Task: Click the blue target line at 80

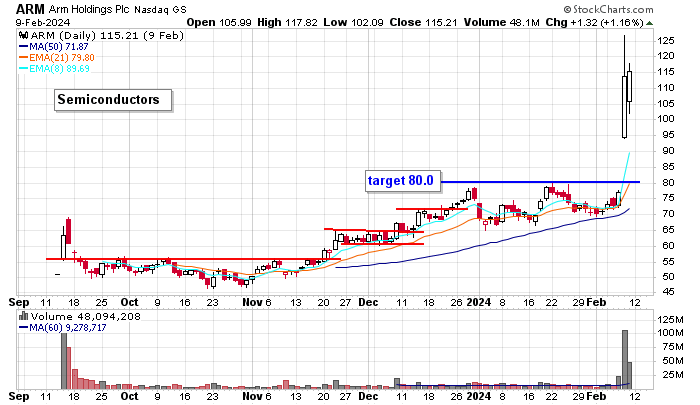Action: point(540,182)
